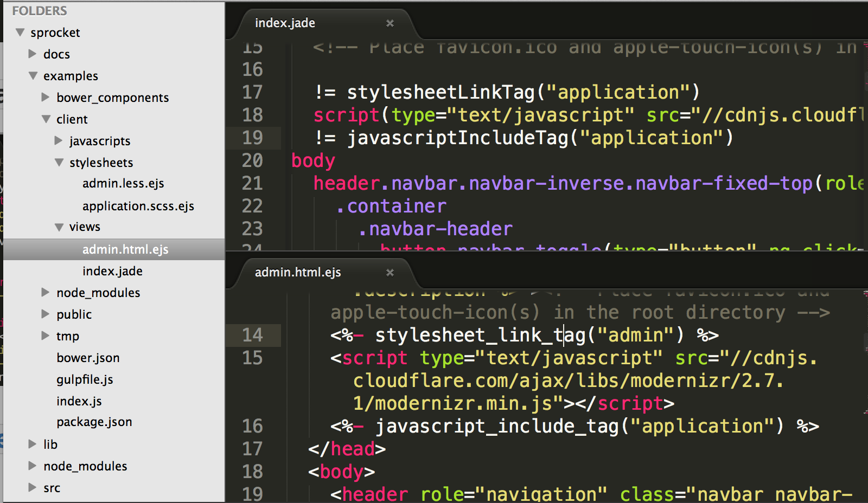This screenshot has height=503, width=868.
Task: Click javascriptIncludeTag text in index.jade
Action: pos(458,138)
